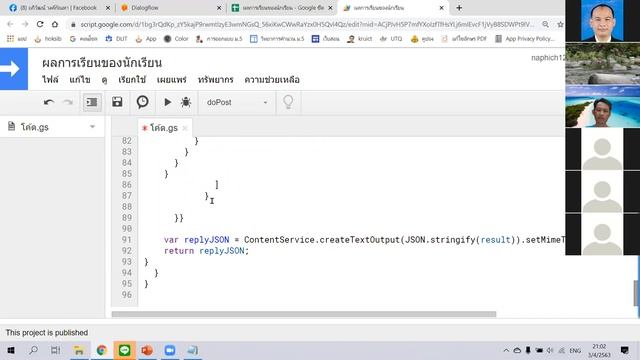Image resolution: width=640 pixels, height=360 pixels.
Task: Open the ทรัพยากร menu
Action: [216, 80]
